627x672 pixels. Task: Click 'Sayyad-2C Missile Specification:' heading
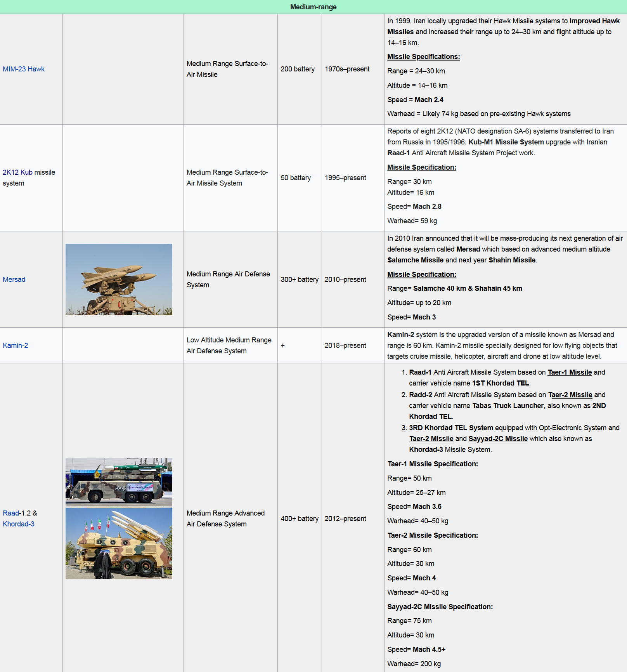[x=440, y=607]
